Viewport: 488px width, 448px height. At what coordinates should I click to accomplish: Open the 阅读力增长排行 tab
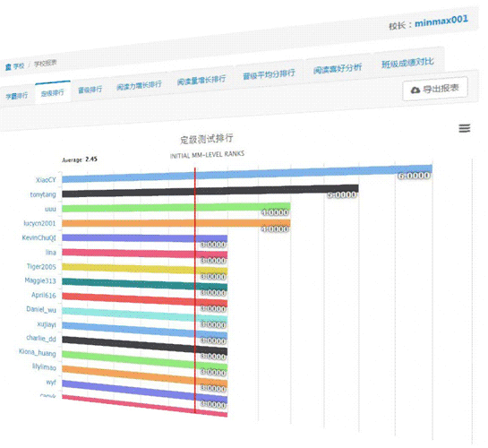[x=139, y=85]
